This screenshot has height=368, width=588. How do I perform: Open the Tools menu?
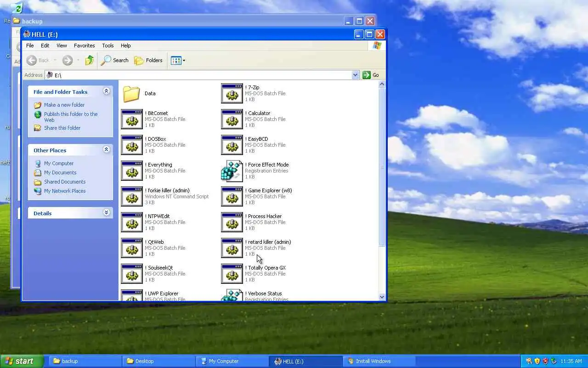pos(108,46)
